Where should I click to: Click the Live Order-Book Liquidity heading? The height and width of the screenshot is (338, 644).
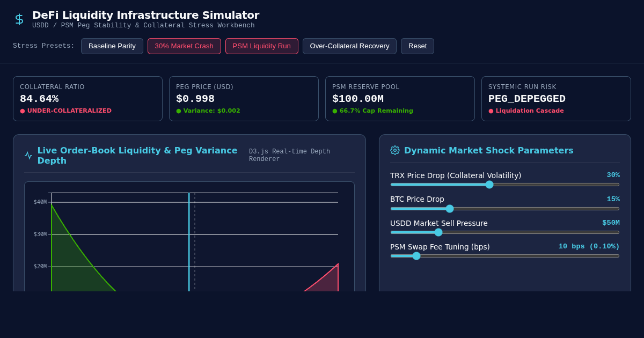click(x=137, y=156)
